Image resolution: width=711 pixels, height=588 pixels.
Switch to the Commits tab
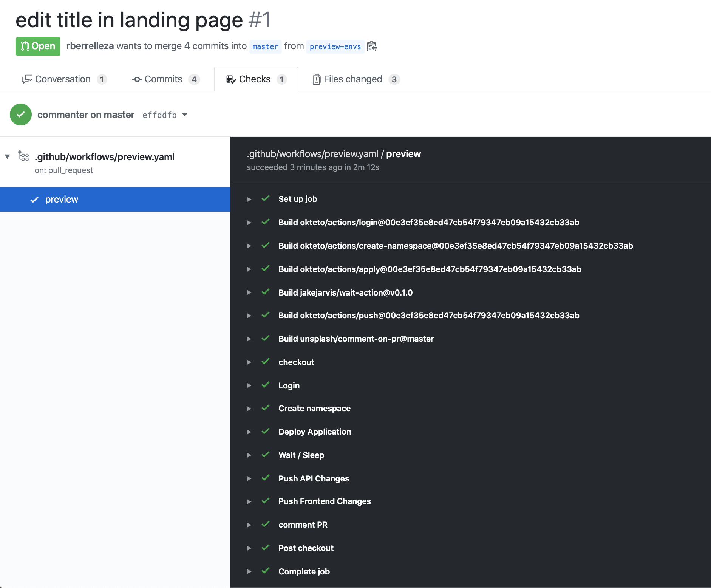[x=164, y=79]
